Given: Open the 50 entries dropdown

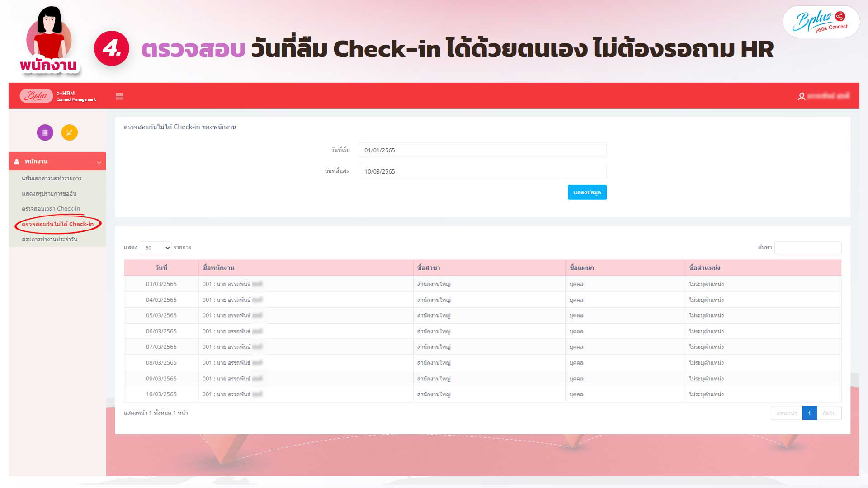Looking at the screenshot, I should (x=156, y=248).
